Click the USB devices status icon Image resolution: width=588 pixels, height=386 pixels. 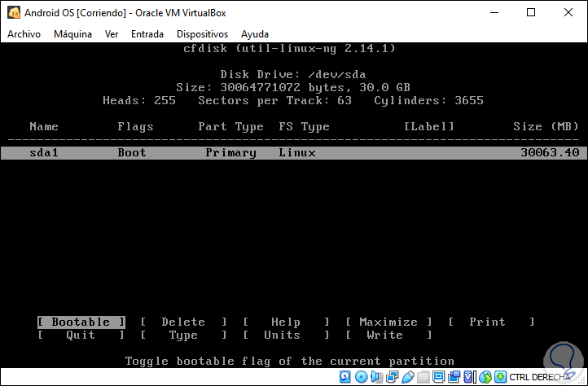408,376
